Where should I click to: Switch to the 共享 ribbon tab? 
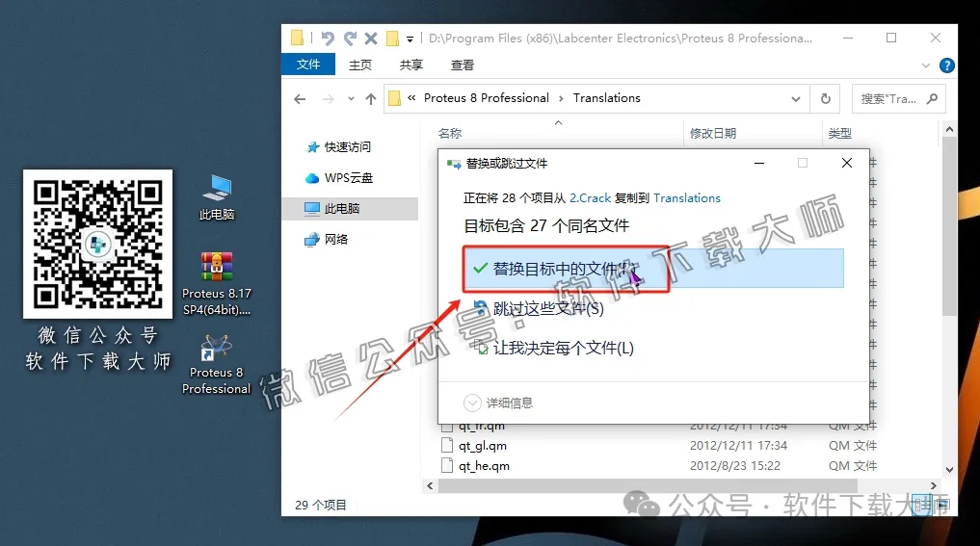coord(411,65)
